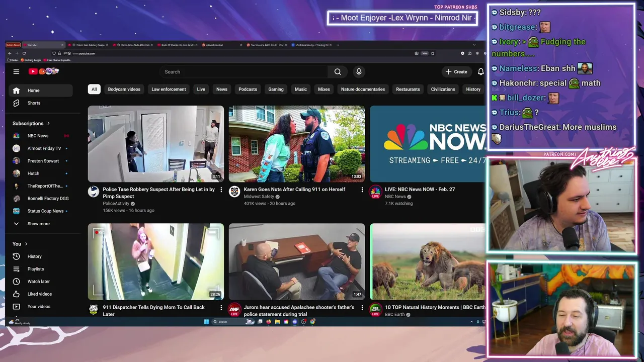Image resolution: width=644 pixels, height=362 pixels.
Task: Open NBC News subscription channel
Action: [40, 136]
